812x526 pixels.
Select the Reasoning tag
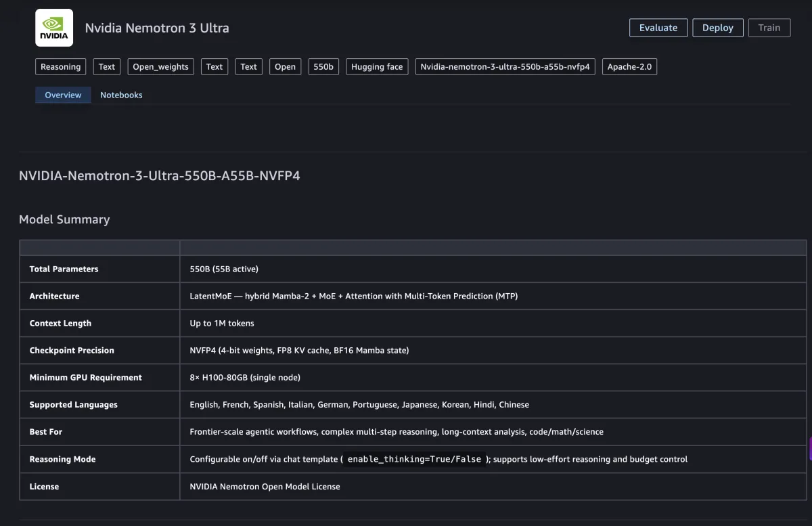click(61, 66)
